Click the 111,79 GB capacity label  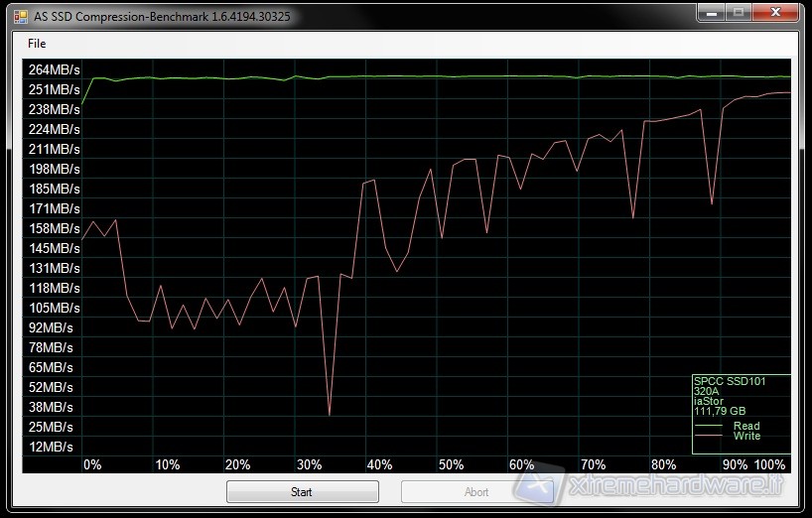click(x=720, y=411)
